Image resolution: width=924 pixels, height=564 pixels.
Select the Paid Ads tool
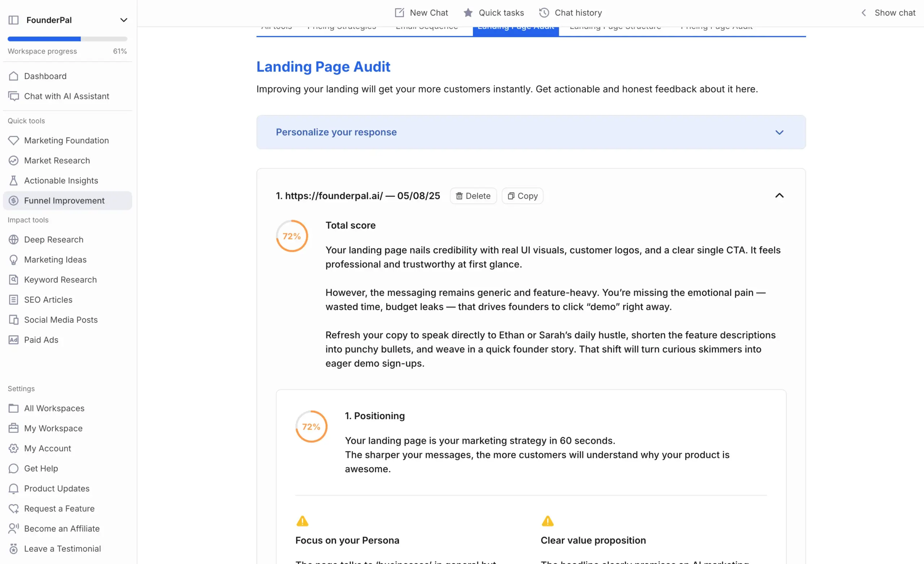coord(41,340)
